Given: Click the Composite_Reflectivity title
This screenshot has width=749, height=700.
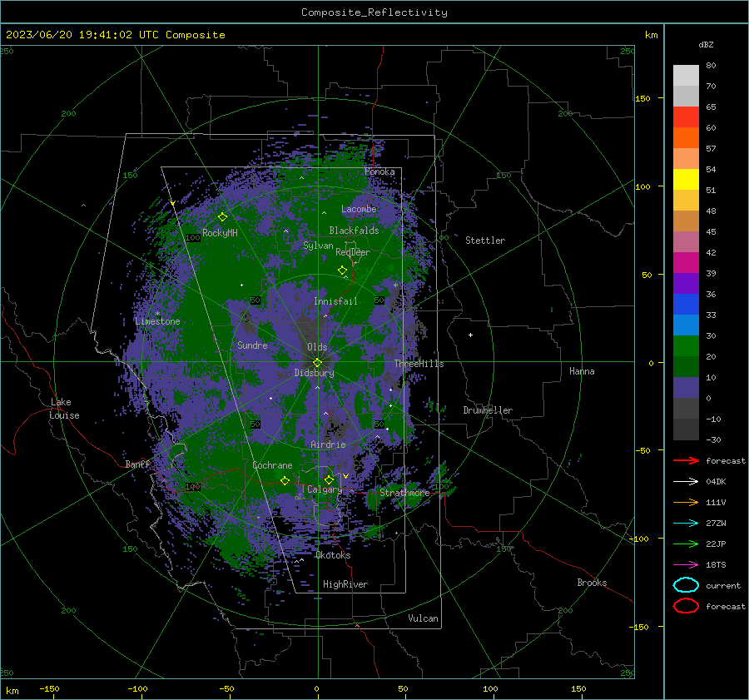Looking at the screenshot, I should pos(374,12).
